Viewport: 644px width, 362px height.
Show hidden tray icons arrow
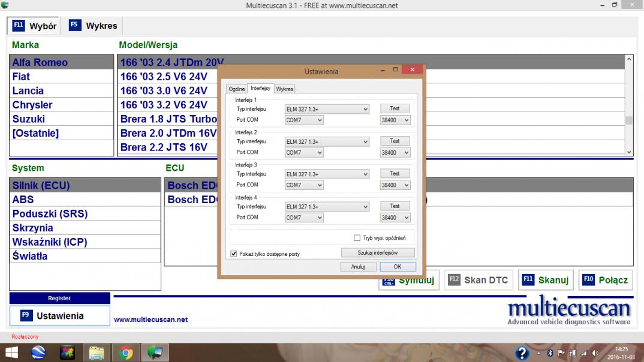(x=538, y=353)
